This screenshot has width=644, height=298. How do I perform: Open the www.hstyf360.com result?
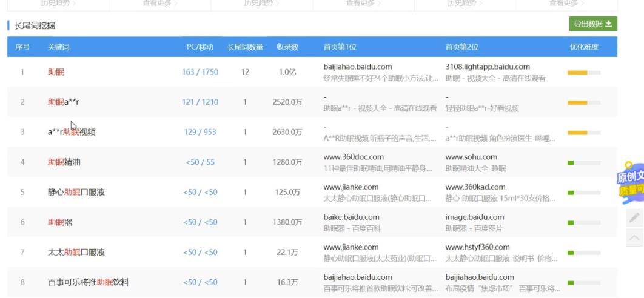tap(477, 247)
